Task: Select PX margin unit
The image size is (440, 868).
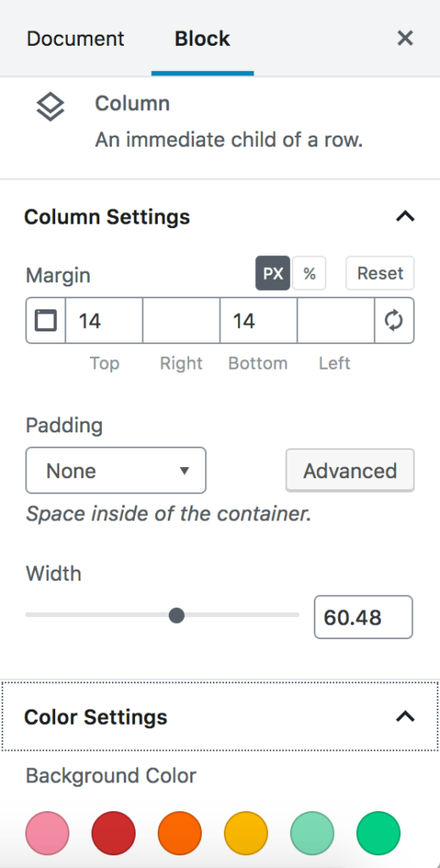Action: [273, 273]
